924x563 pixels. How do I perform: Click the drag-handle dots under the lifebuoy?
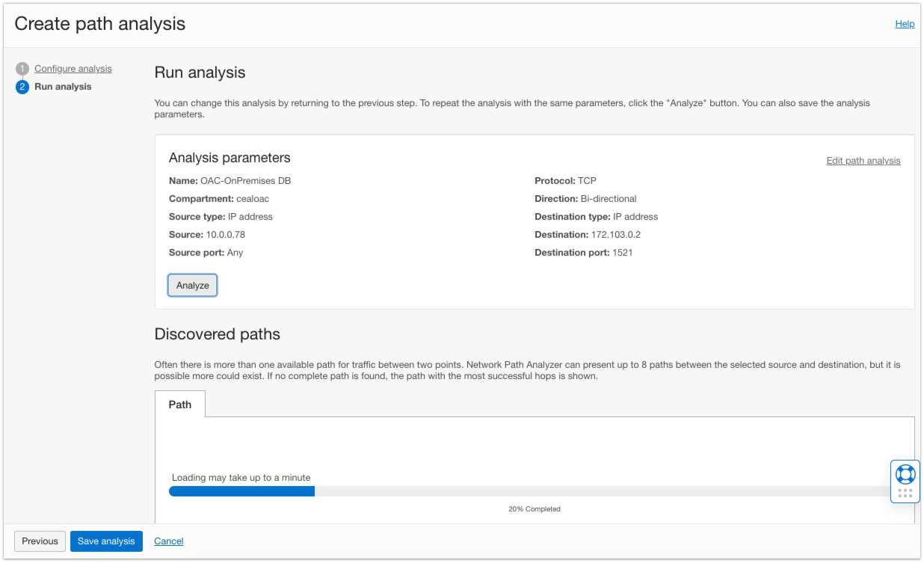pos(905,493)
